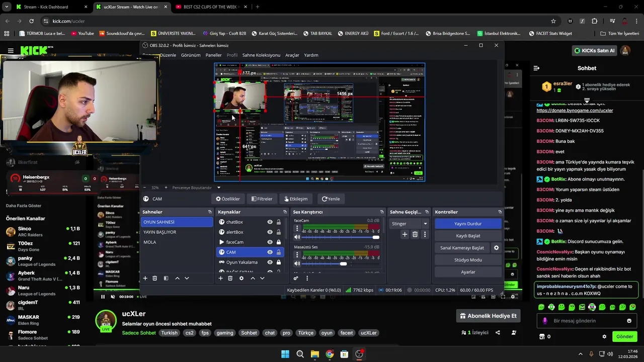Screen dimensions: 644x362
Task: Open the Stinger transition dropdown
Action: (x=410, y=224)
